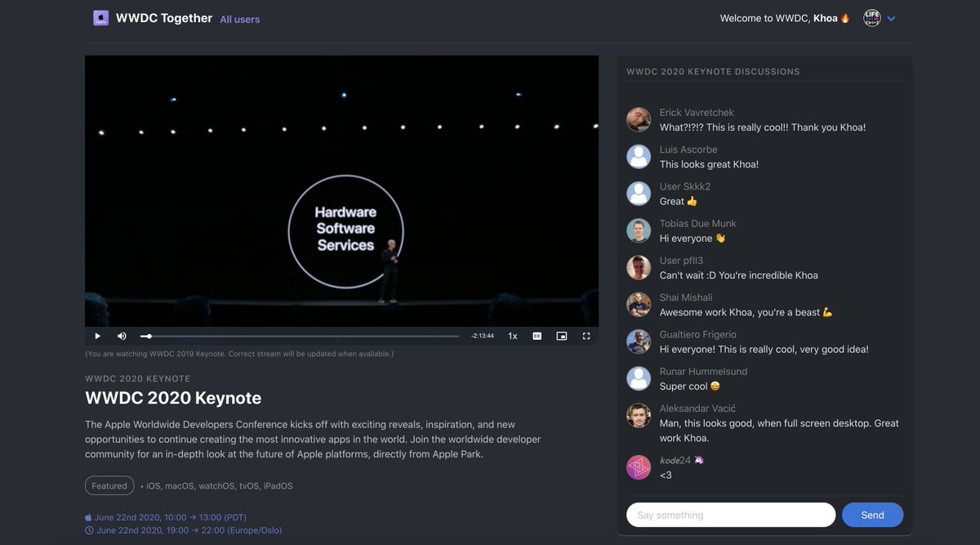Click the 'Awesome work Khoa' message

tap(746, 312)
